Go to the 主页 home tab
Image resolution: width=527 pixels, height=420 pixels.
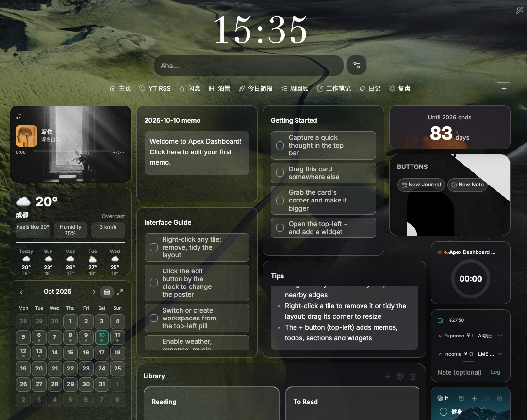coord(120,89)
